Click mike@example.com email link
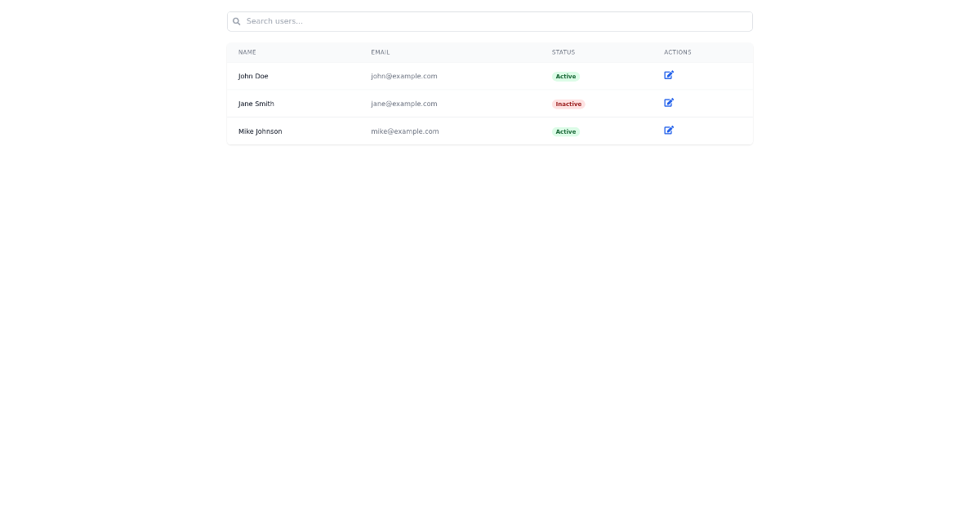Viewport: 980px width, 514px height. [x=405, y=131]
